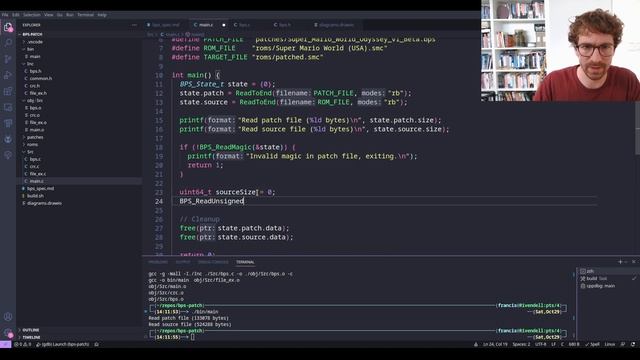Switch to the Debug Console panel tab
The image size is (640, 360).
click(213, 262)
